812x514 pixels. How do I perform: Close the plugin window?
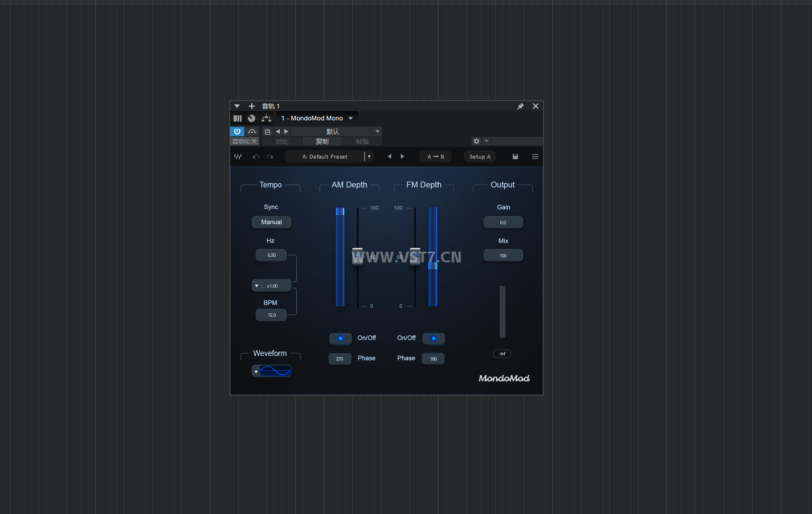536,106
